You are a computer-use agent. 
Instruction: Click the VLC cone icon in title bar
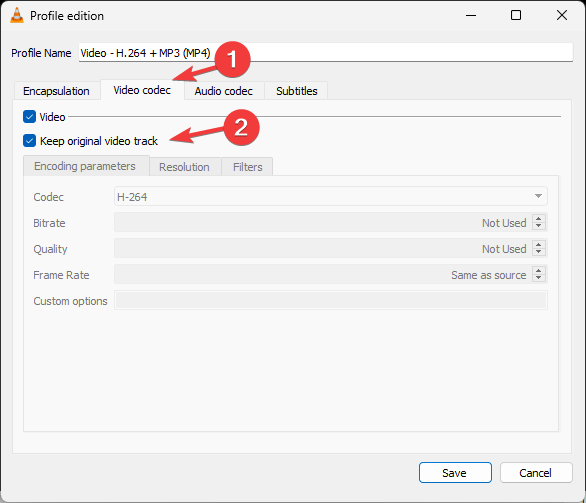(x=17, y=15)
